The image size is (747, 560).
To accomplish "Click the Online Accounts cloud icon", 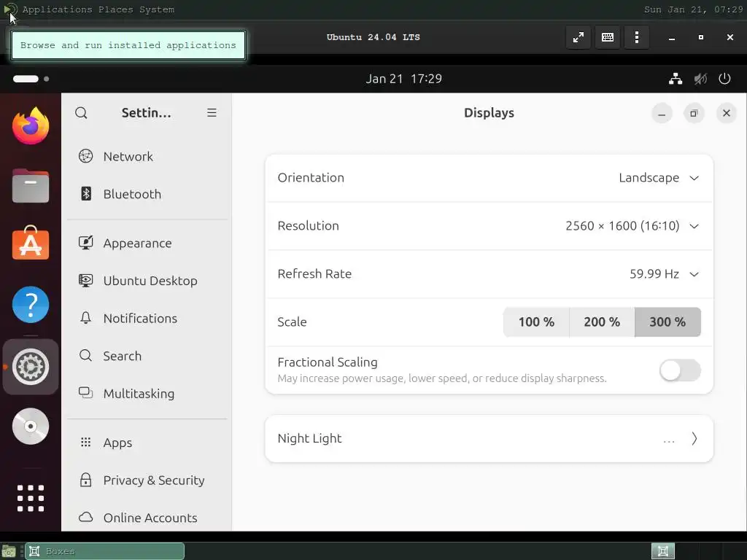I will (86, 517).
